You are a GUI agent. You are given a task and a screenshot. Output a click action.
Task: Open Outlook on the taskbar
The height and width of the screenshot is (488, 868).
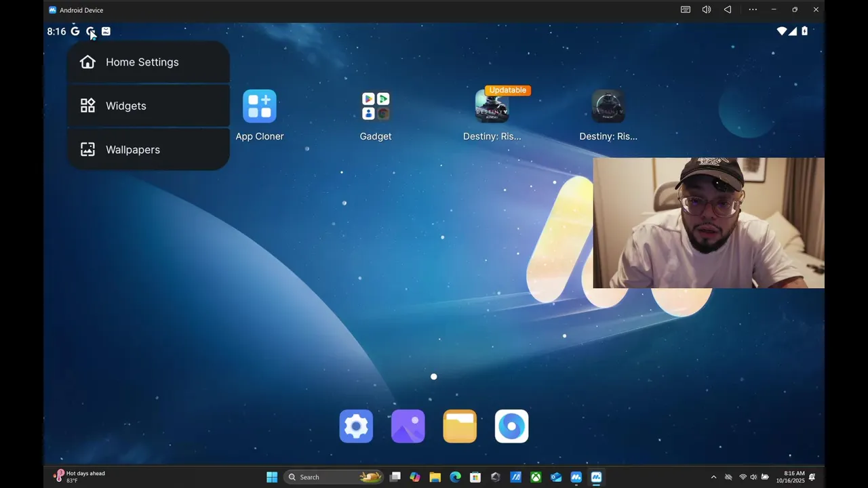click(x=556, y=477)
